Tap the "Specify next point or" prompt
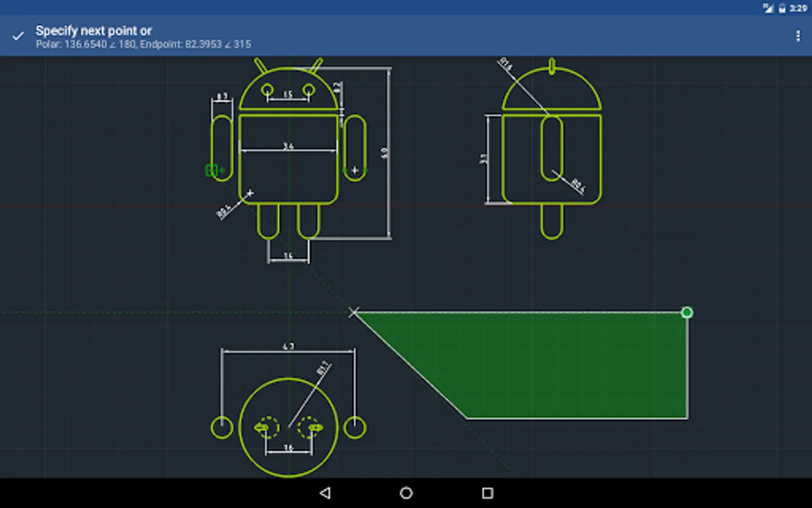The image size is (812, 508). point(94,30)
